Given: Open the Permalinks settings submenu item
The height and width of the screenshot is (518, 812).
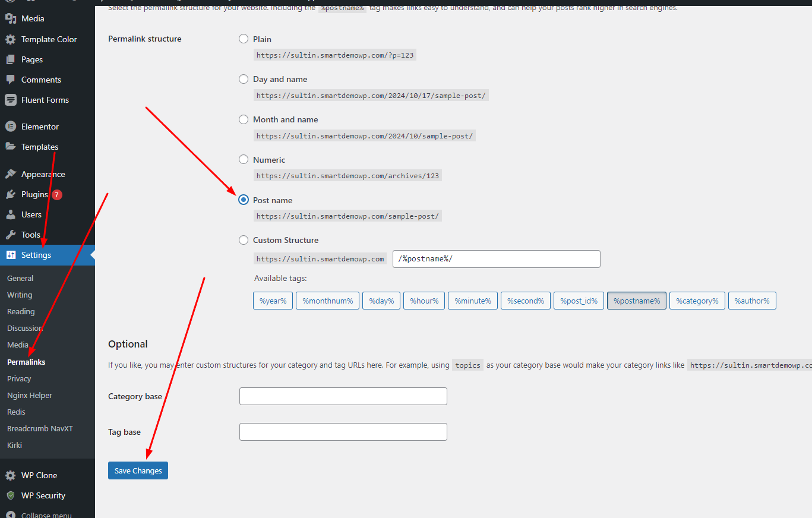Looking at the screenshot, I should coord(26,362).
